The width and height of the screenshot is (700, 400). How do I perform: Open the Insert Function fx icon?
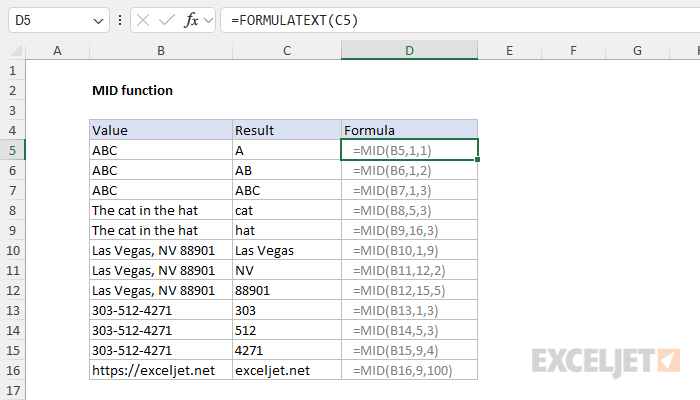coord(191,20)
